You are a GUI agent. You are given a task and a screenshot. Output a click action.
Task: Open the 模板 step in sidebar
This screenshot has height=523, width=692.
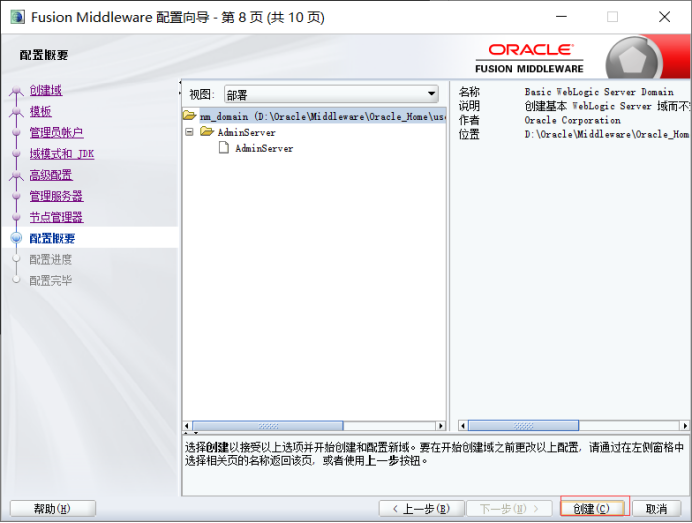click(x=40, y=111)
